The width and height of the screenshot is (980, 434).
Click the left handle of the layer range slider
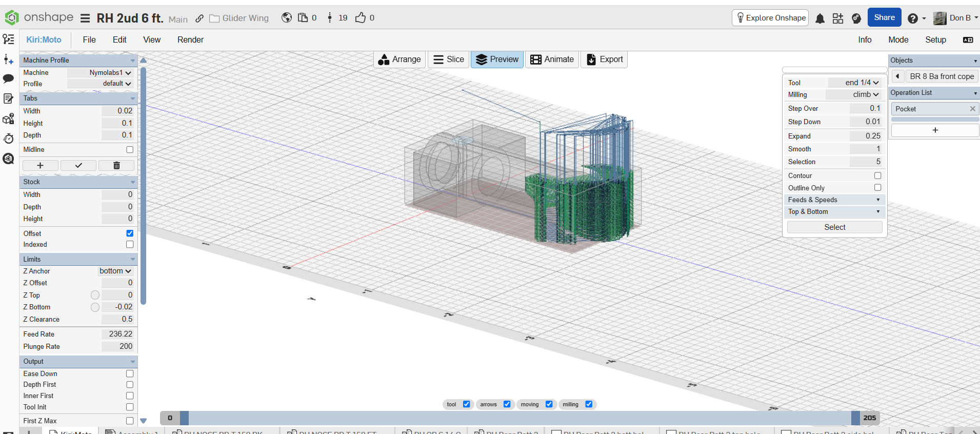point(184,418)
